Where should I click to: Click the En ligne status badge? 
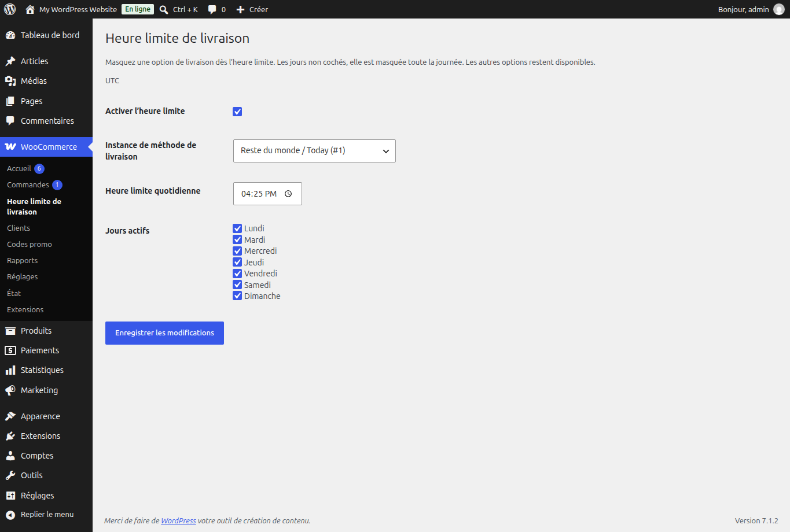[x=138, y=9]
